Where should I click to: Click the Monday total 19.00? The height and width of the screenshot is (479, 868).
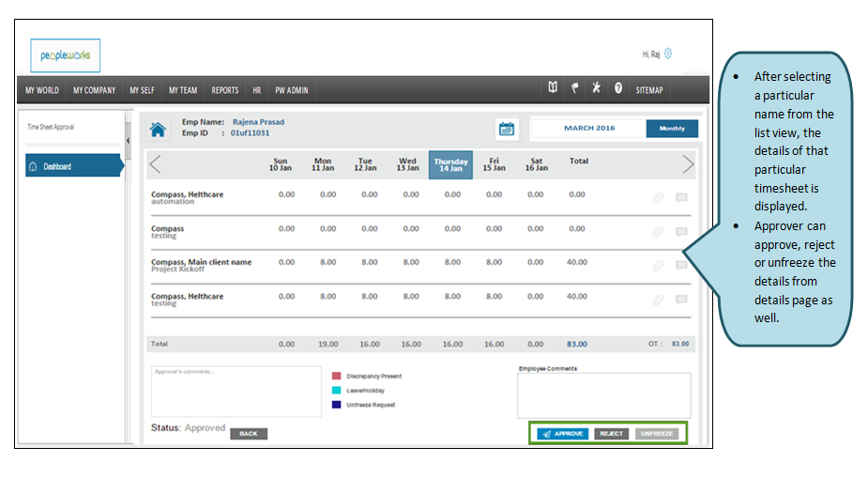327,344
